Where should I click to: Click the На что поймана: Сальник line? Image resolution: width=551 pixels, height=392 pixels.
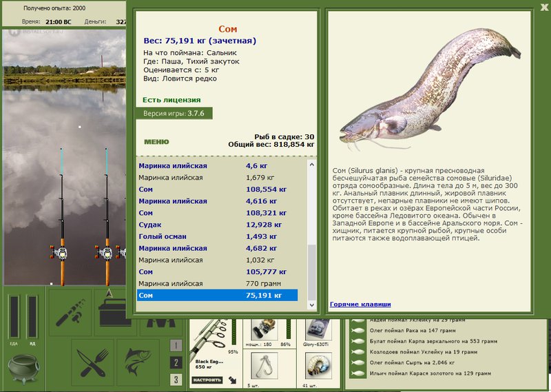point(190,53)
